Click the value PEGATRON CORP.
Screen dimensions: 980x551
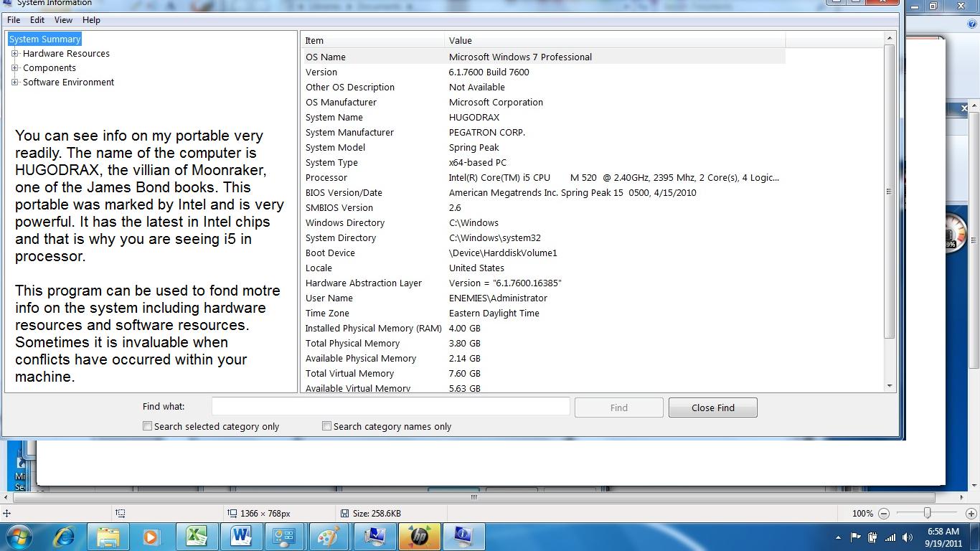pyautogui.click(x=487, y=132)
